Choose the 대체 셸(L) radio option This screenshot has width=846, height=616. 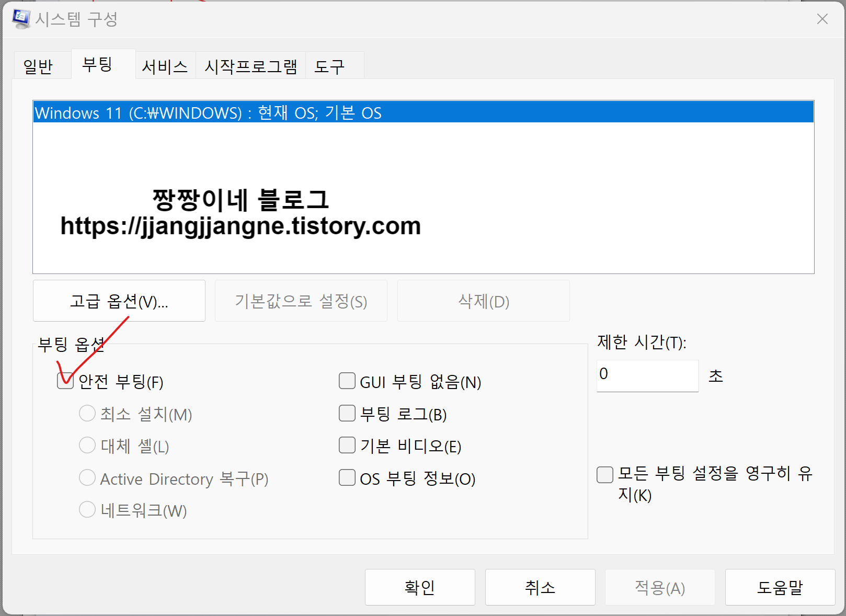(87, 446)
